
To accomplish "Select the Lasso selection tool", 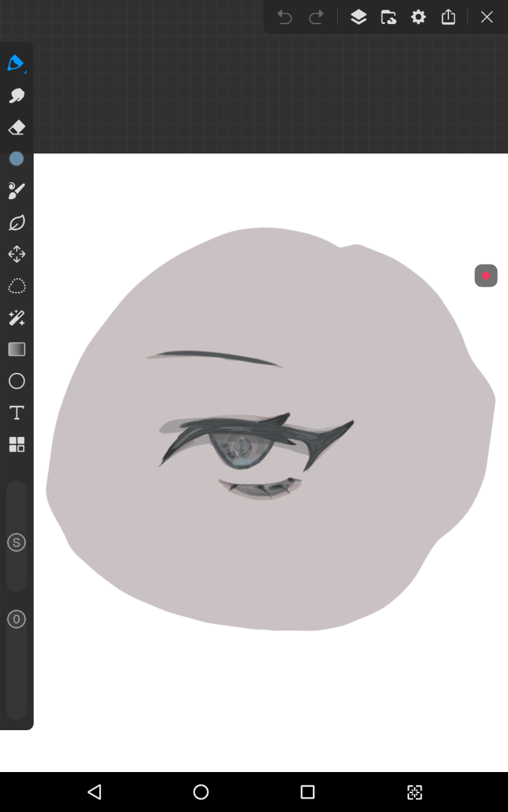I will tap(17, 286).
